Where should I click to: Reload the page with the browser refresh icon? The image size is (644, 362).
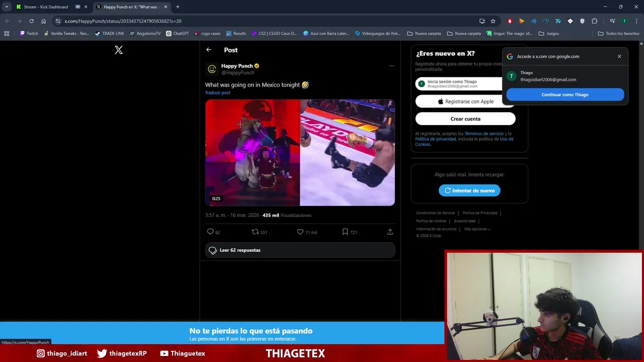(31, 21)
